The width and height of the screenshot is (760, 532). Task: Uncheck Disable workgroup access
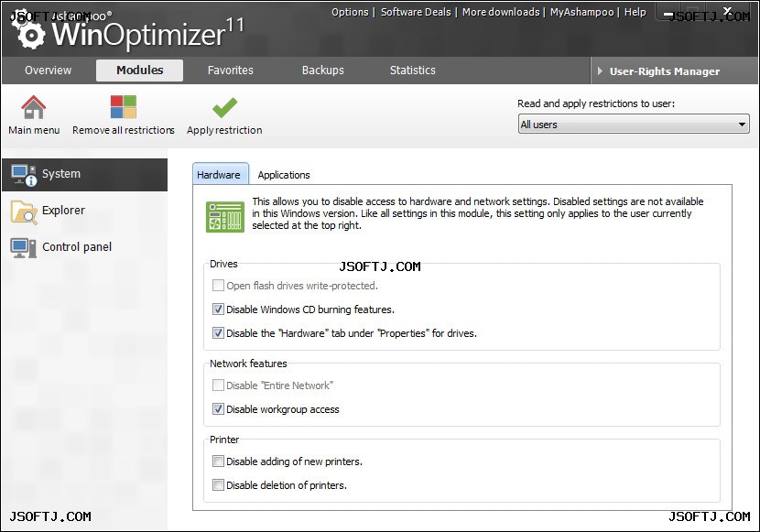pos(218,409)
